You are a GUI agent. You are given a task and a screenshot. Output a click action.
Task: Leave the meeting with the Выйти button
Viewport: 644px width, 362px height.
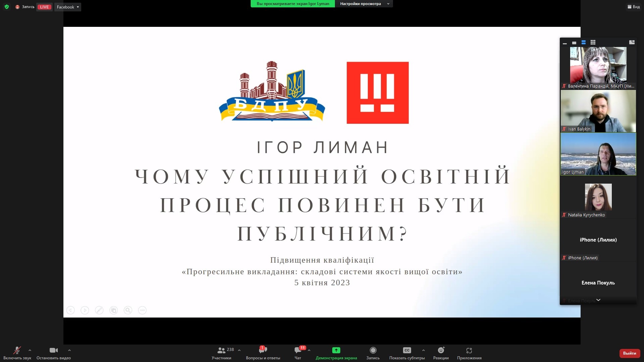pyautogui.click(x=630, y=353)
